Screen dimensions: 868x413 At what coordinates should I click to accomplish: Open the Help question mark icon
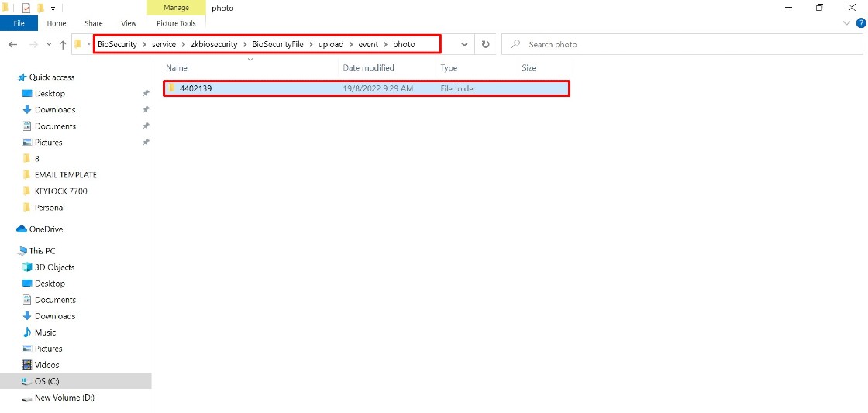click(861, 23)
